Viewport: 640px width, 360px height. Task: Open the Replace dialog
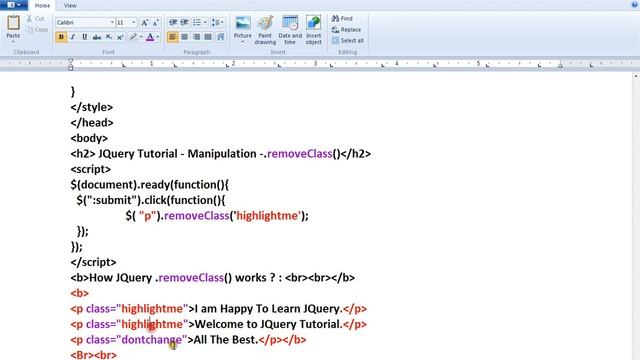(x=347, y=29)
